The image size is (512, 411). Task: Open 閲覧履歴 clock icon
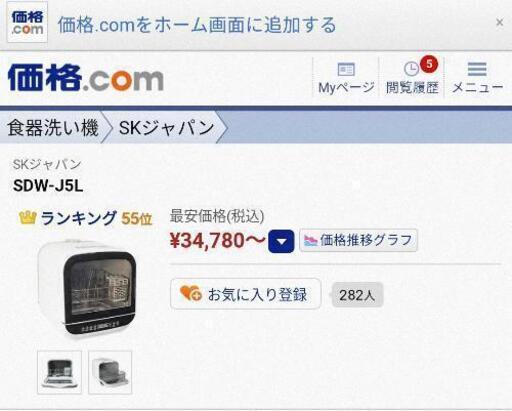coord(411,69)
